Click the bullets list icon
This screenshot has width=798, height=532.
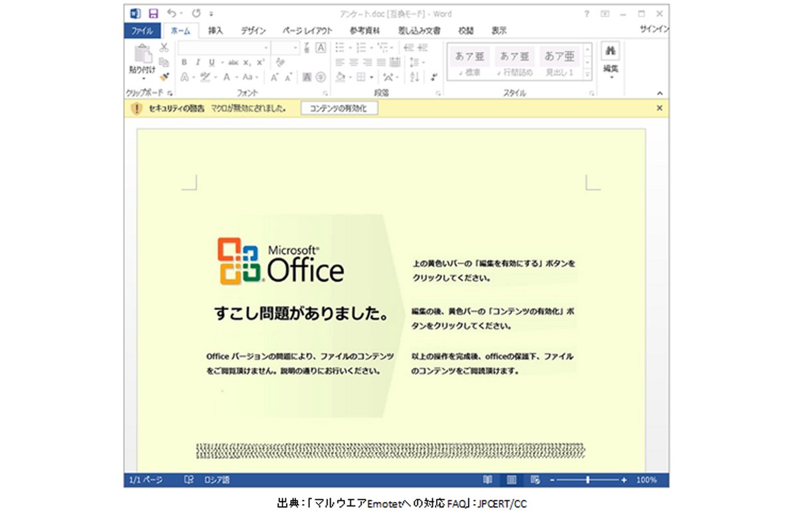pos(340,47)
